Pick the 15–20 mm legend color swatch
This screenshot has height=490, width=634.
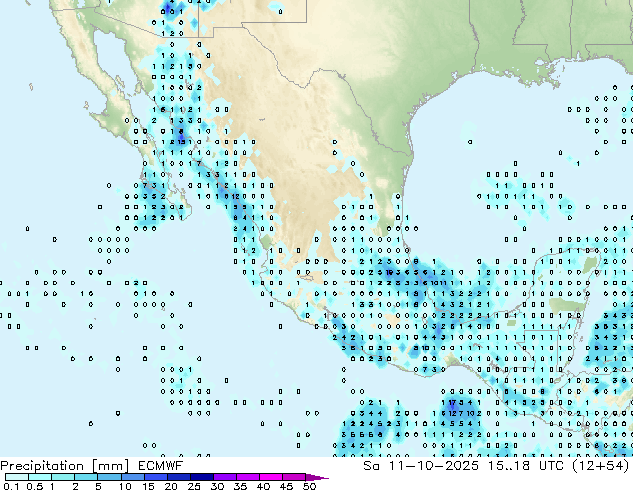pos(155,477)
